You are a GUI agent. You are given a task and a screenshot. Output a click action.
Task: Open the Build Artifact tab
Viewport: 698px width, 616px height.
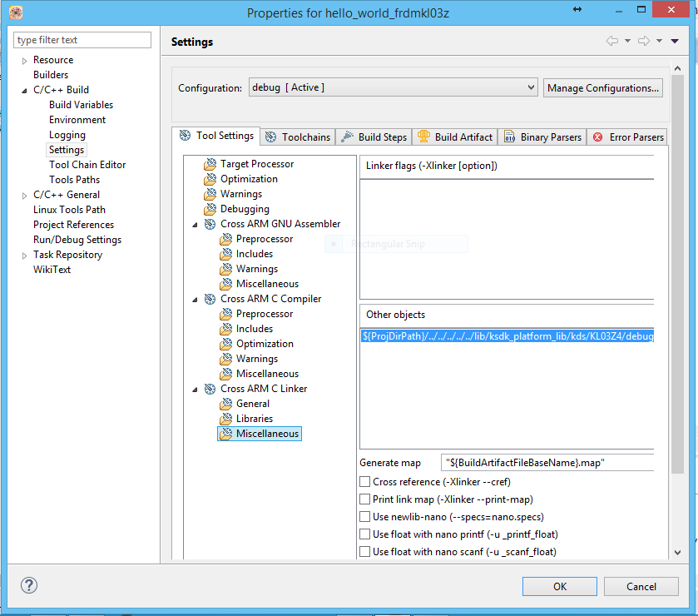click(x=455, y=137)
